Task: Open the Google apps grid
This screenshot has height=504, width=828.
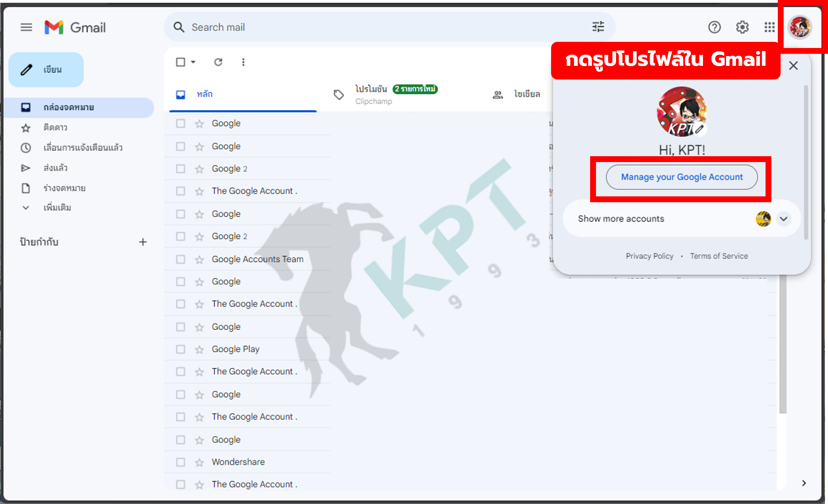Action: (769, 27)
